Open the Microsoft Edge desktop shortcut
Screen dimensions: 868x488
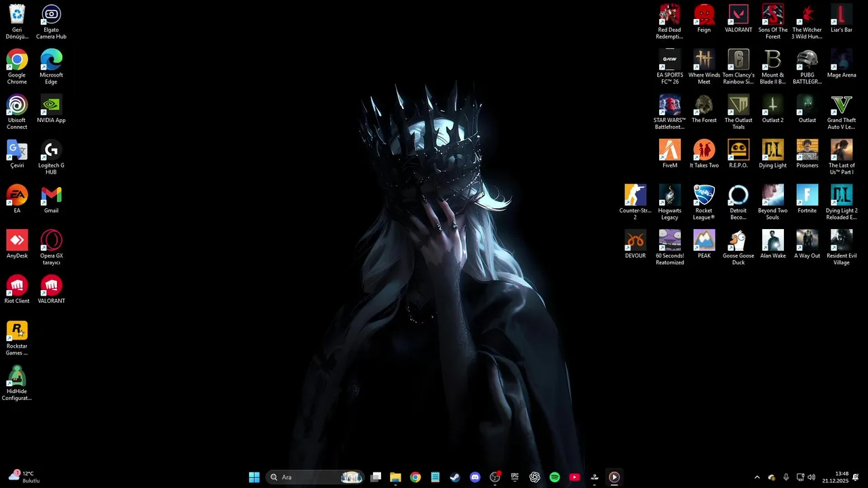[x=52, y=67]
